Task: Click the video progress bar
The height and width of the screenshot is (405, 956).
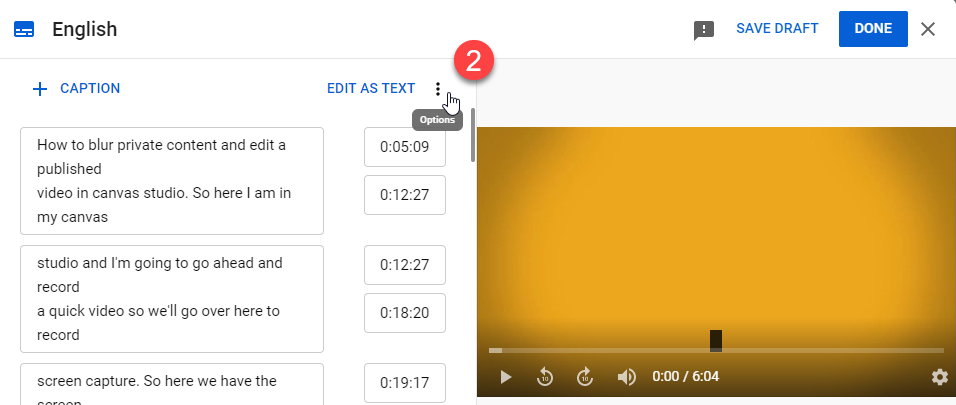Action: pos(716,350)
